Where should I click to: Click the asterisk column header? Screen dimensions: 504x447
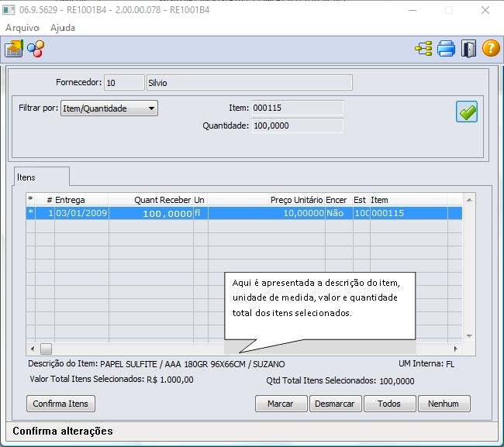(x=30, y=200)
